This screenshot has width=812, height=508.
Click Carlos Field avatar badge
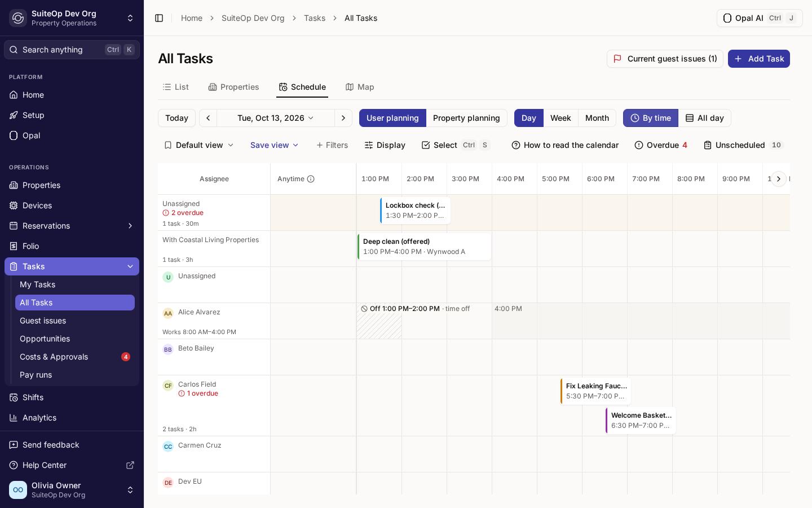coord(168,386)
